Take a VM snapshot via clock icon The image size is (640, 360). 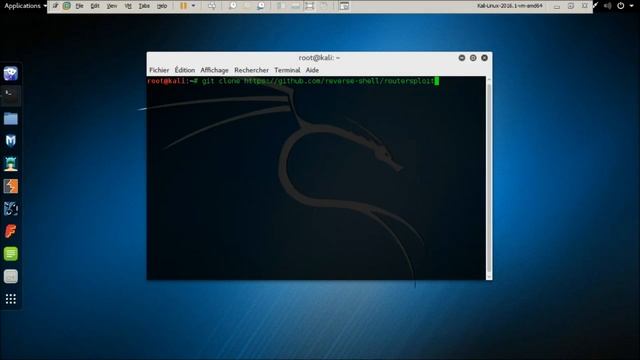[x=232, y=6]
